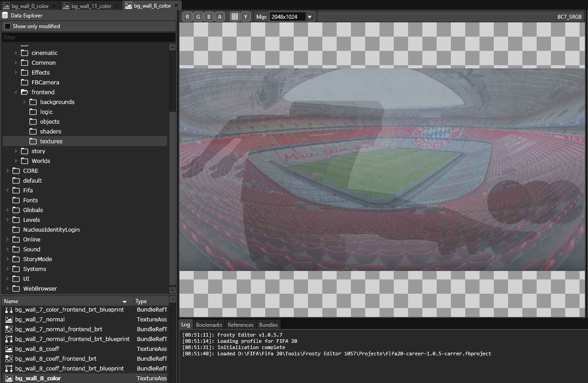Expand the CORE folder
The image size is (588, 383).
(8, 171)
